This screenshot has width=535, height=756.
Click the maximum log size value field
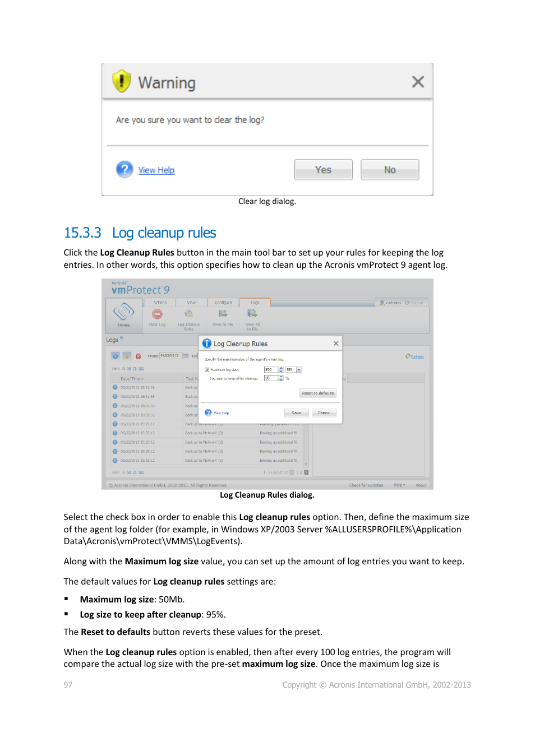pyautogui.click(x=271, y=370)
